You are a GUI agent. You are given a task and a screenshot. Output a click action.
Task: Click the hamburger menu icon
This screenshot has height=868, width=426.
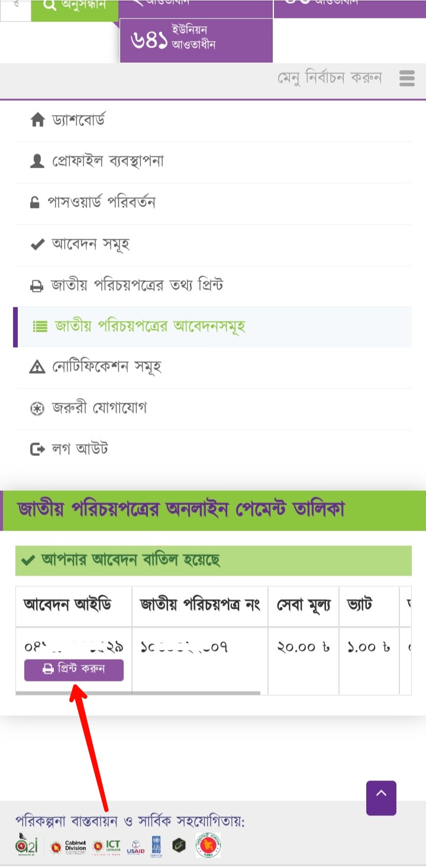pyautogui.click(x=406, y=78)
